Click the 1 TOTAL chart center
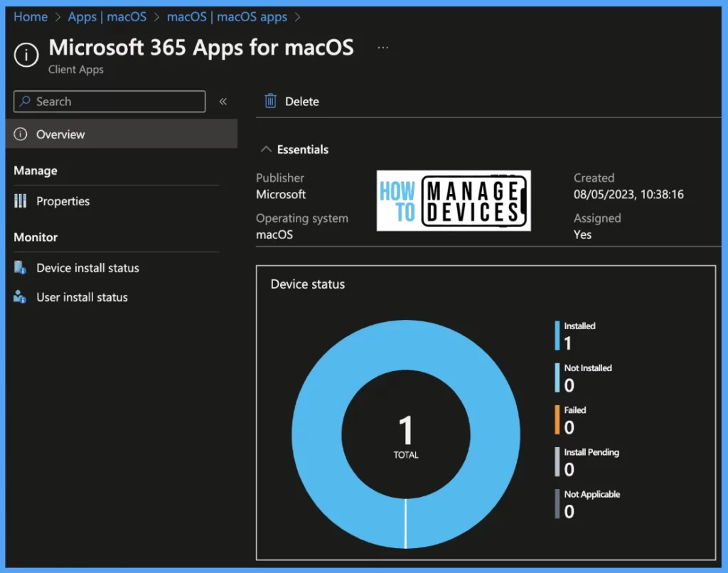The width and height of the screenshot is (728, 573). 406,437
